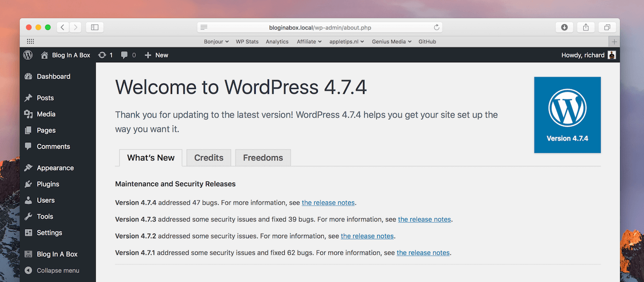Switch to the What's New tab

click(151, 158)
